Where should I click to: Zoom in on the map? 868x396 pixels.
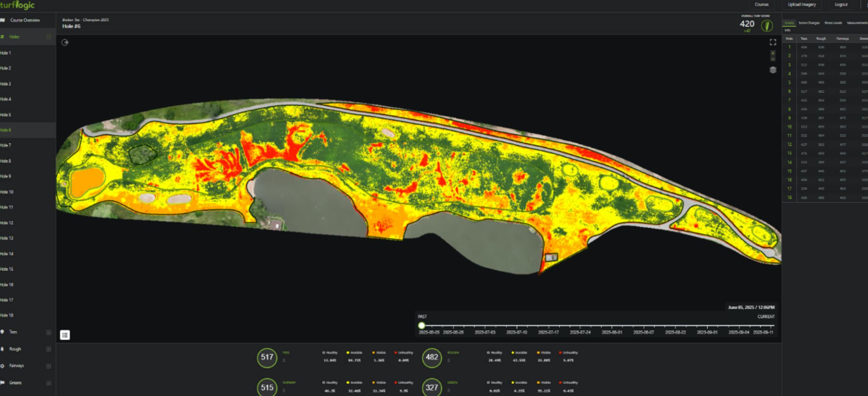[x=772, y=53]
